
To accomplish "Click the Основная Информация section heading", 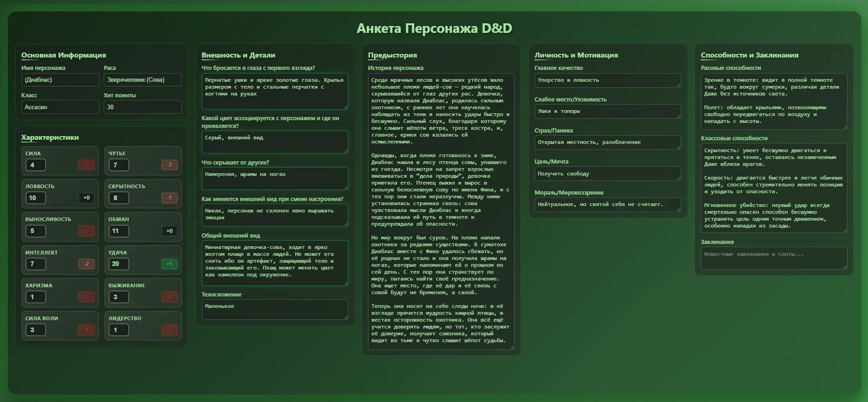I will (x=63, y=55).
